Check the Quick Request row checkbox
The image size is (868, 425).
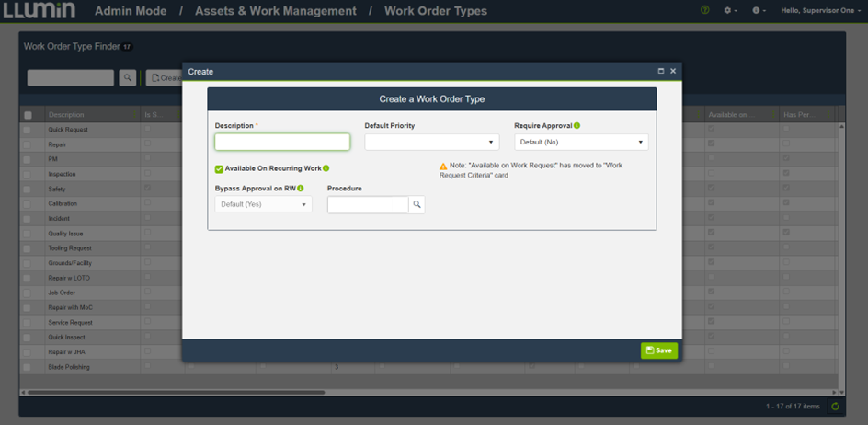(28, 130)
